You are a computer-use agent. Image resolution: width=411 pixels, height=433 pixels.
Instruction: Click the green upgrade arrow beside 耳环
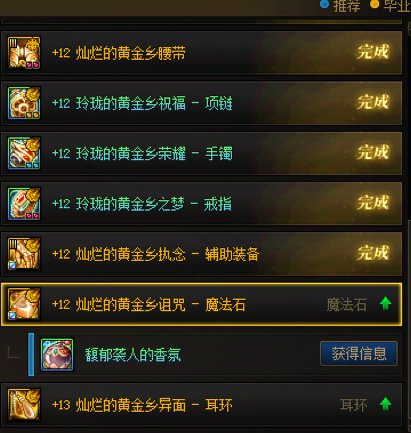385,404
